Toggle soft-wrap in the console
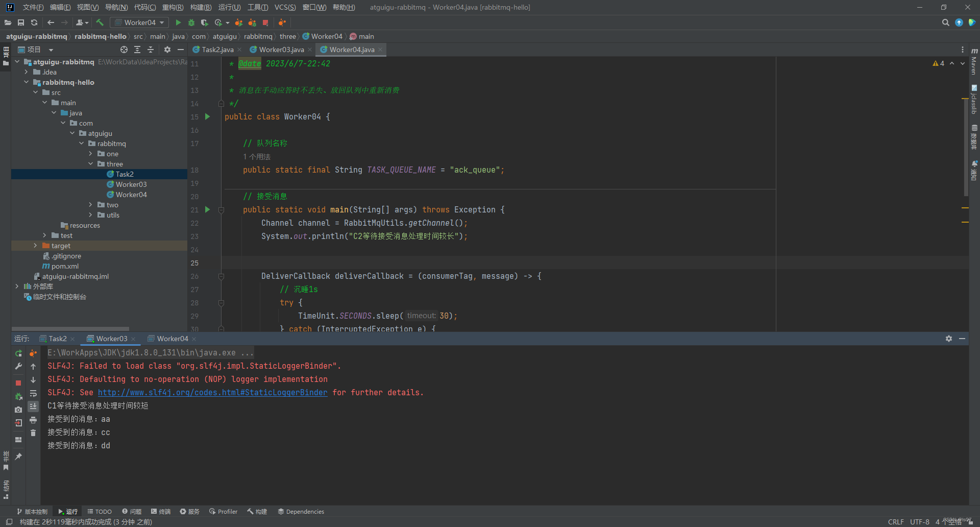 tap(33, 393)
